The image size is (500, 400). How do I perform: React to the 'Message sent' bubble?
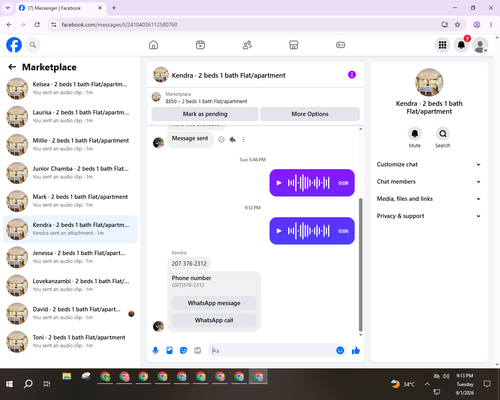coord(221,139)
